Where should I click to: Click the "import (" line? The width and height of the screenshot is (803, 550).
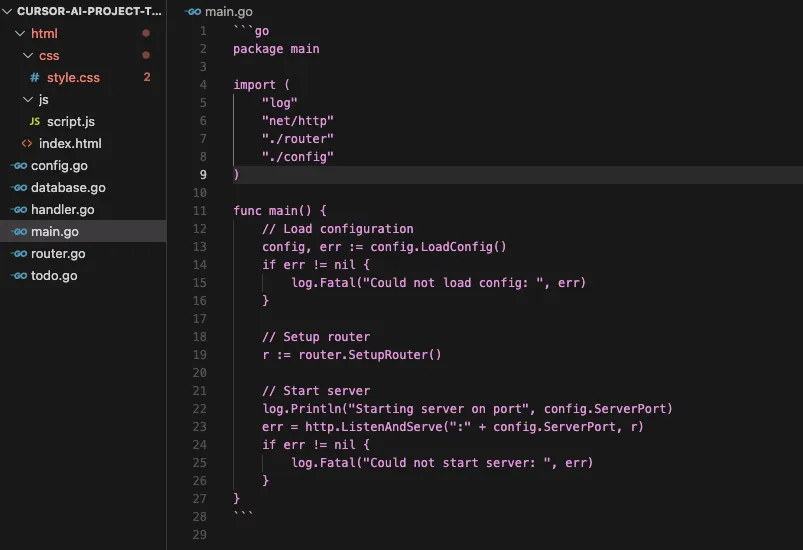pos(262,84)
